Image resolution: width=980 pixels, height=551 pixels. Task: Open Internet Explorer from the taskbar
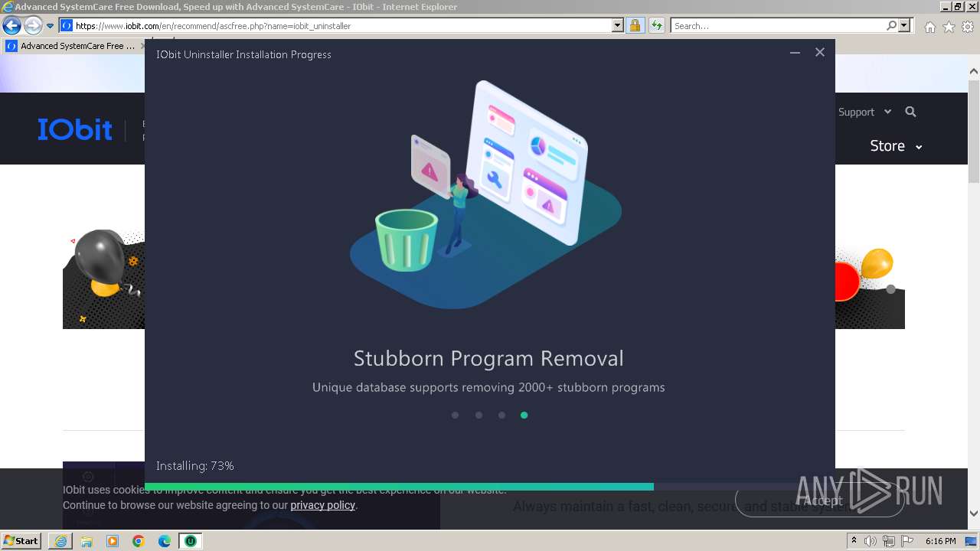pos(60,541)
